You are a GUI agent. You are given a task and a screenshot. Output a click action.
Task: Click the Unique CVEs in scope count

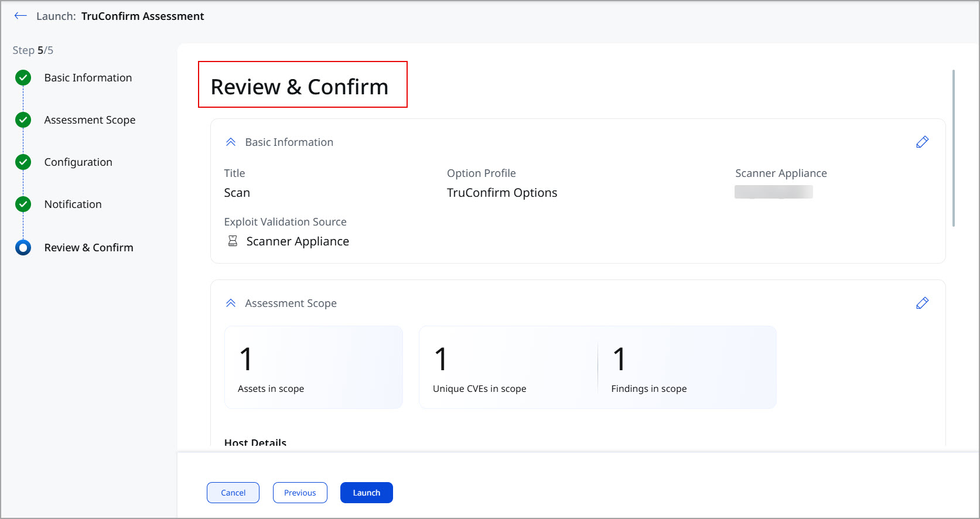pyautogui.click(x=441, y=359)
